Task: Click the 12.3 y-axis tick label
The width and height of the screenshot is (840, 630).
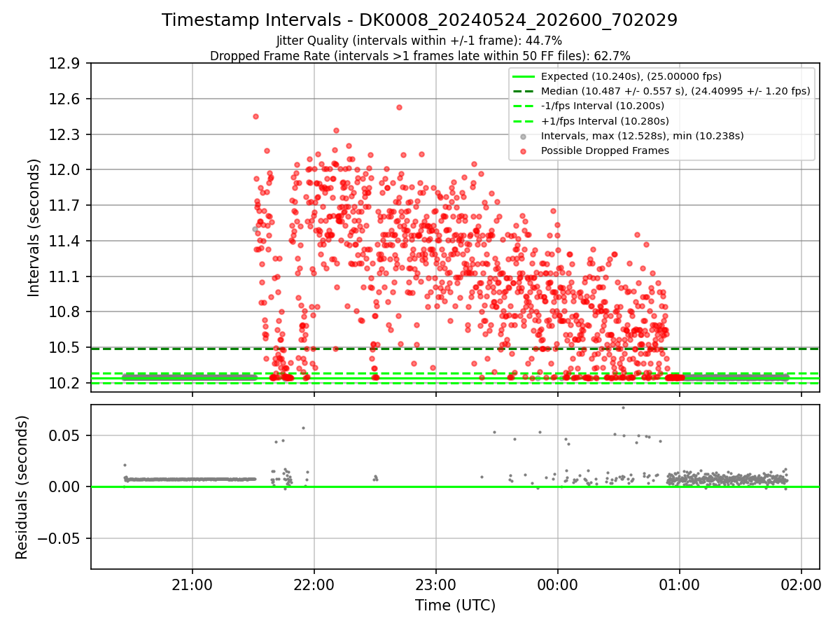Action: tap(66, 134)
